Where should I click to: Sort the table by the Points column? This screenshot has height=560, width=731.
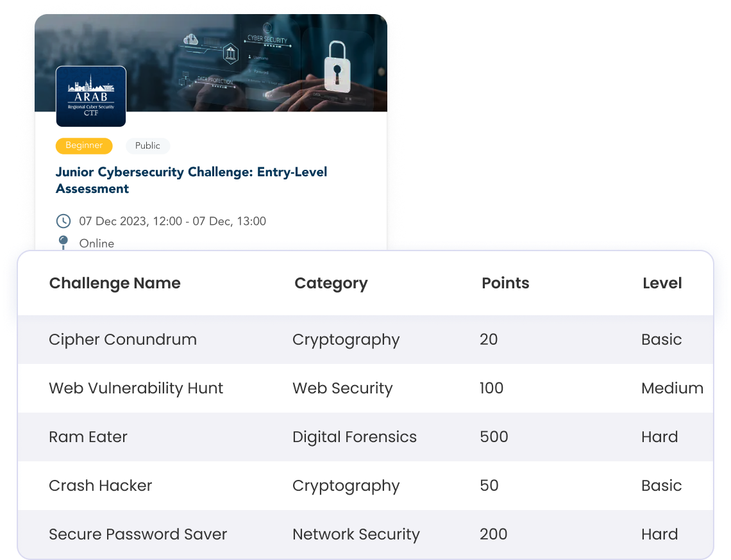pyautogui.click(x=505, y=283)
